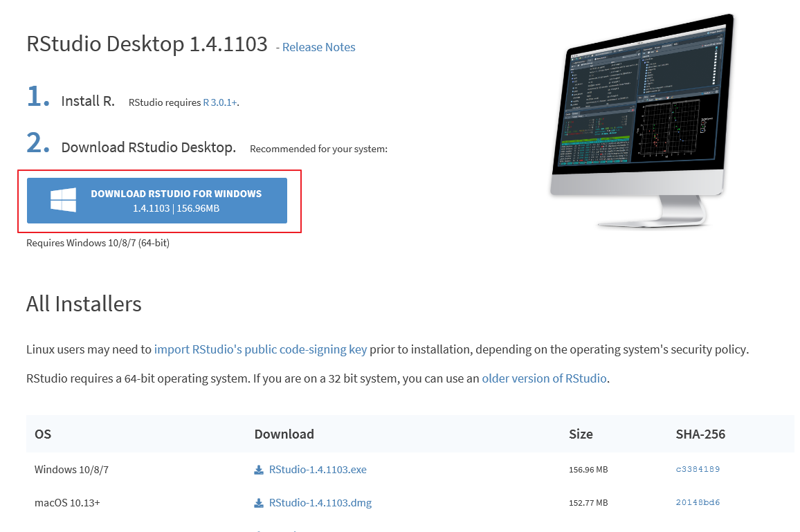Click the Size column header
Image resolution: width=800 pixels, height=532 pixels.
click(x=581, y=434)
